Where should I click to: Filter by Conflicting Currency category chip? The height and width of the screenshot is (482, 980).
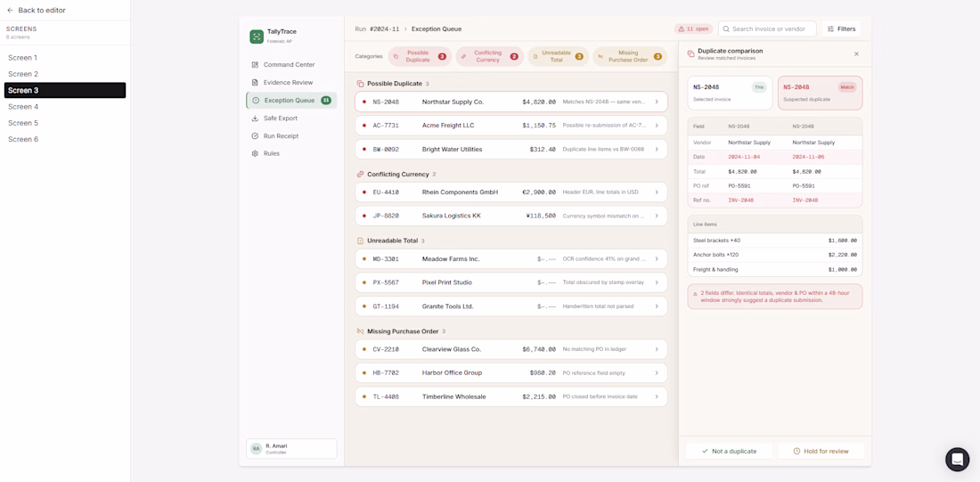pyautogui.click(x=489, y=56)
